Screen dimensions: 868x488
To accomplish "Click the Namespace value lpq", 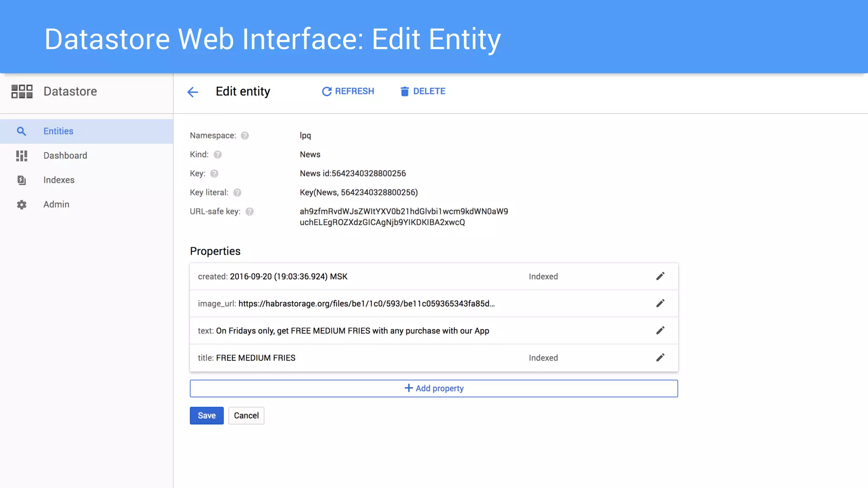I will [x=306, y=136].
